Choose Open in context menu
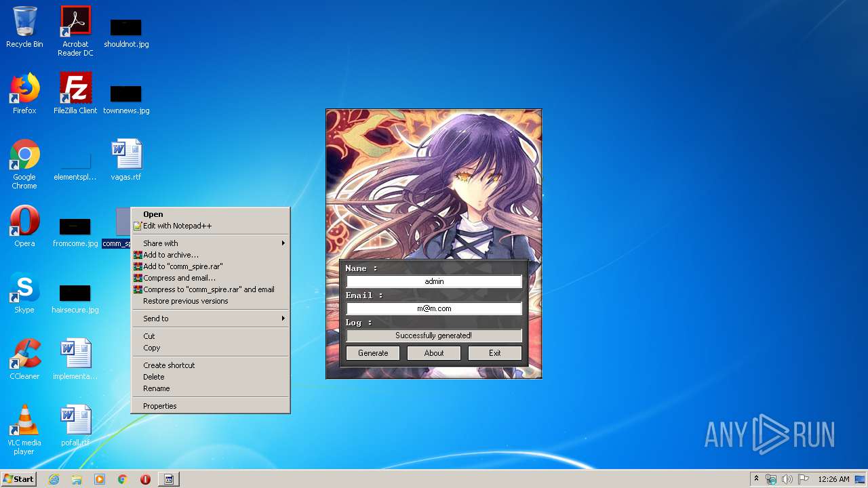Viewport: 868px width, 488px height. pos(210,214)
